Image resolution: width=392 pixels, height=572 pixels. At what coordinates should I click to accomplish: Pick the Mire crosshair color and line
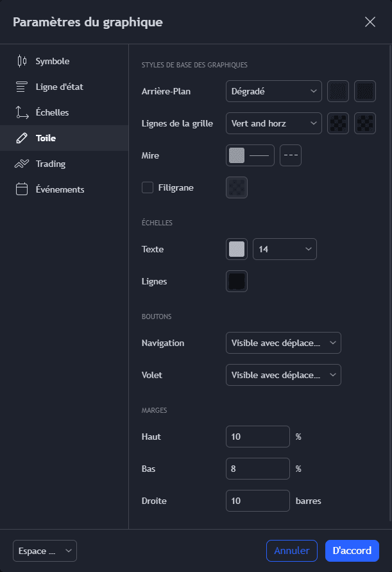tap(250, 155)
